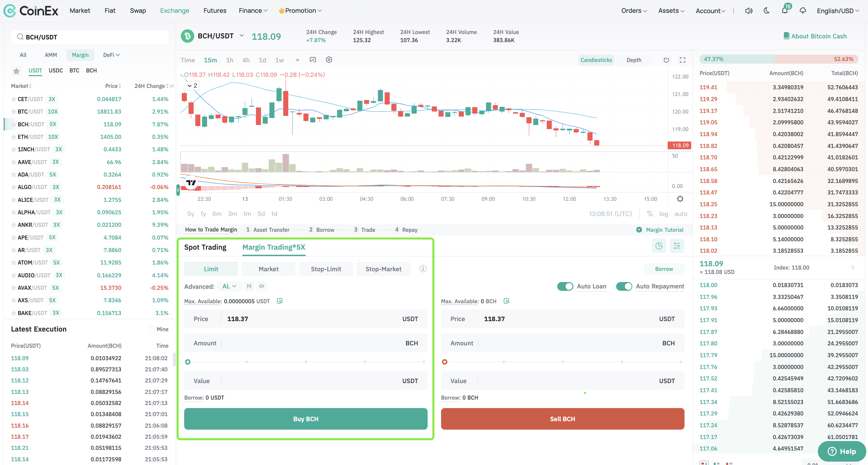Expand the BCH/USDT pair dropdown
The height and width of the screenshot is (465, 868).
(x=242, y=36)
